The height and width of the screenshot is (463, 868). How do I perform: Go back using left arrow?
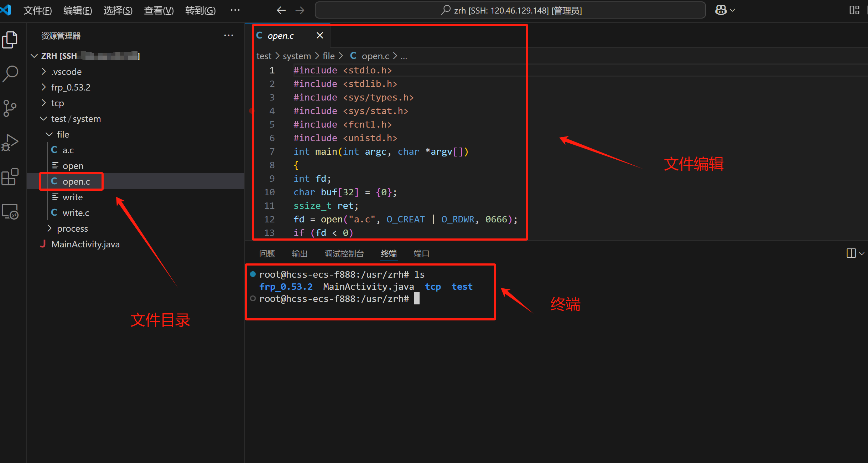(281, 10)
